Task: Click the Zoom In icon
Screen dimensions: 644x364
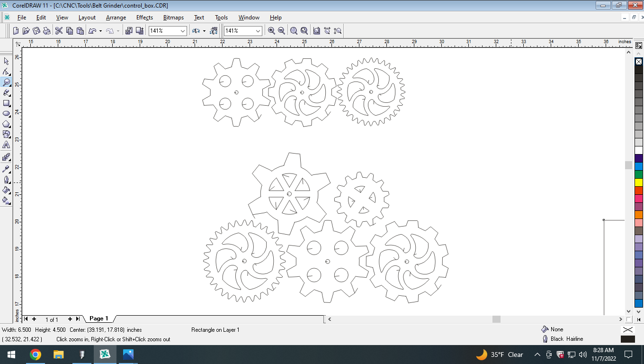Action: 271,30
